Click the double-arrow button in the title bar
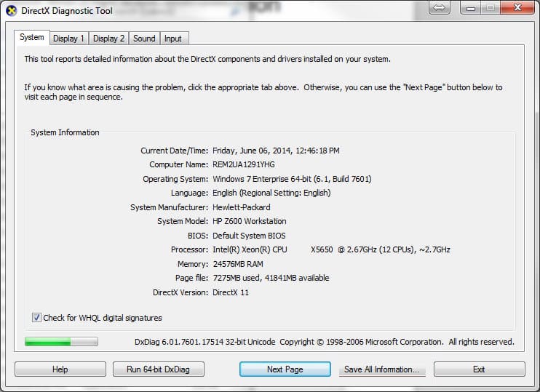 439,7
